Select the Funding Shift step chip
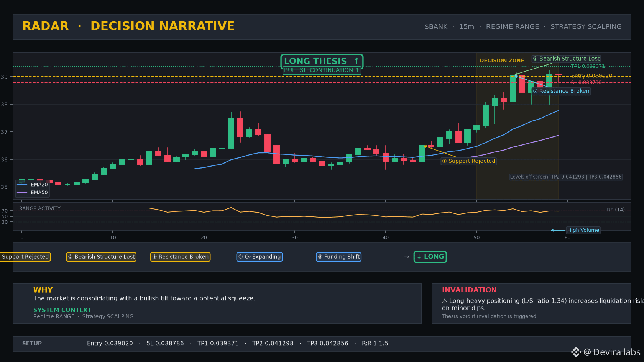This screenshot has width=644, height=362. pyautogui.click(x=338, y=257)
